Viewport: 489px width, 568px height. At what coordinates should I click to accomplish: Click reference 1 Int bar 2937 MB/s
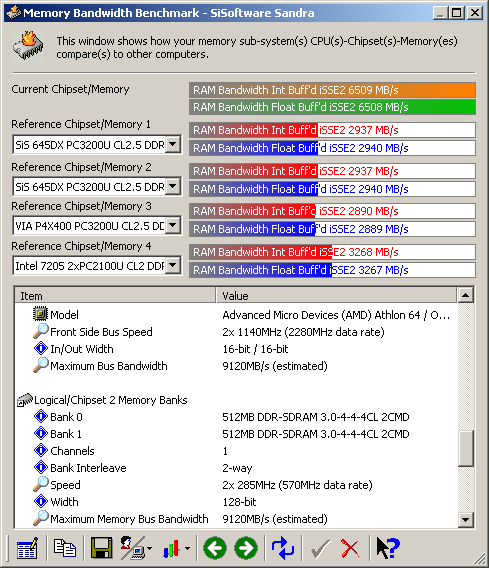point(332,130)
